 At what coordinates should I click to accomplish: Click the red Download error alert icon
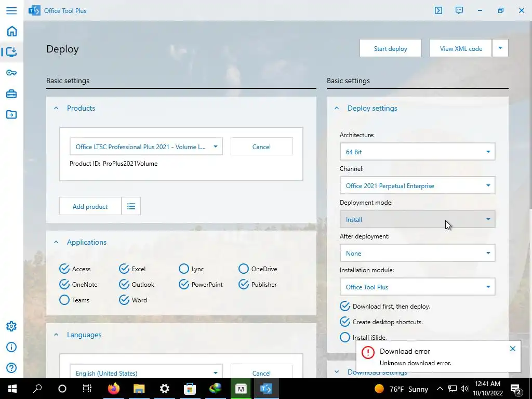tap(368, 352)
